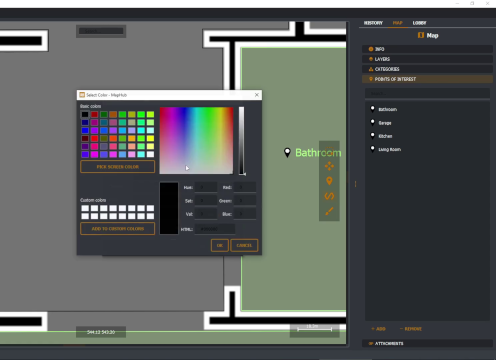The height and width of the screenshot is (360, 496).
Task: Expand the Info section
Action: [427, 49]
